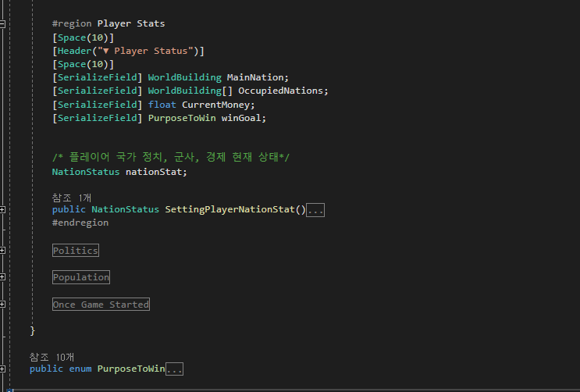
Task: Click WorldBuilding type on the MainNation line
Action: pyautogui.click(x=184, y=77)
